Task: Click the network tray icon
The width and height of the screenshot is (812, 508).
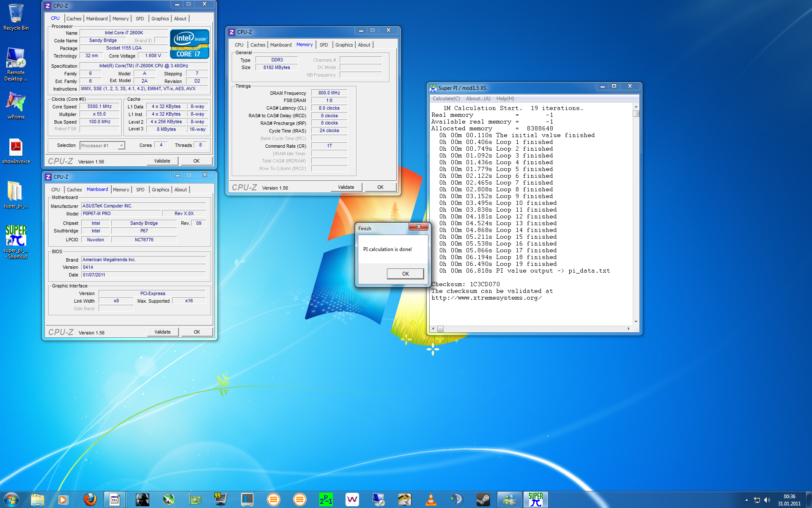Action: (757, 500)
